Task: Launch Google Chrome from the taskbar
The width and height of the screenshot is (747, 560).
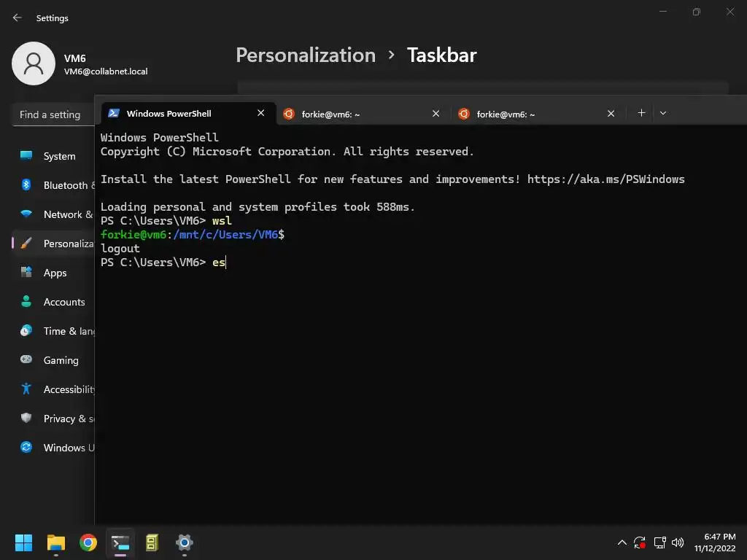Action: pyautogui.click(x=88, y=542)
